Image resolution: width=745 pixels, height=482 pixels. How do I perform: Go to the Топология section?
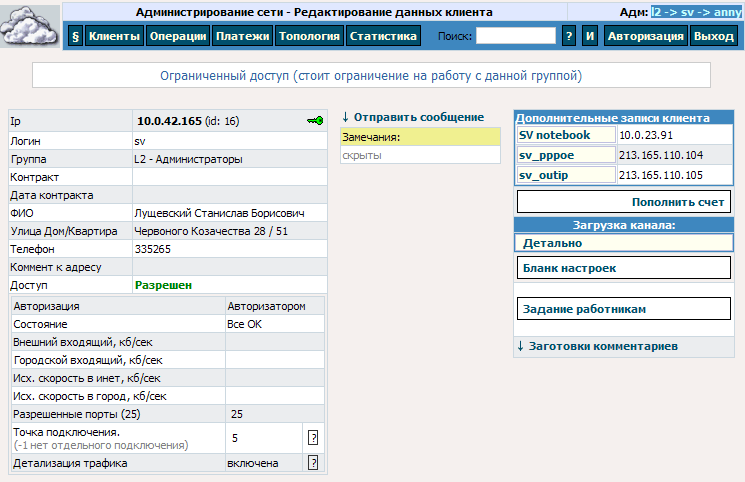tap(309, 36)
